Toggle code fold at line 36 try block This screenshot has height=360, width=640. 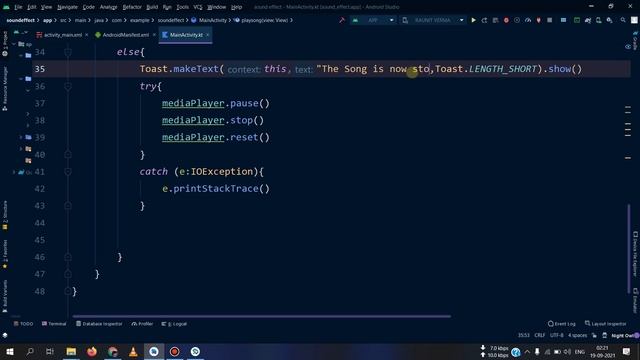(x=68, y=86)
